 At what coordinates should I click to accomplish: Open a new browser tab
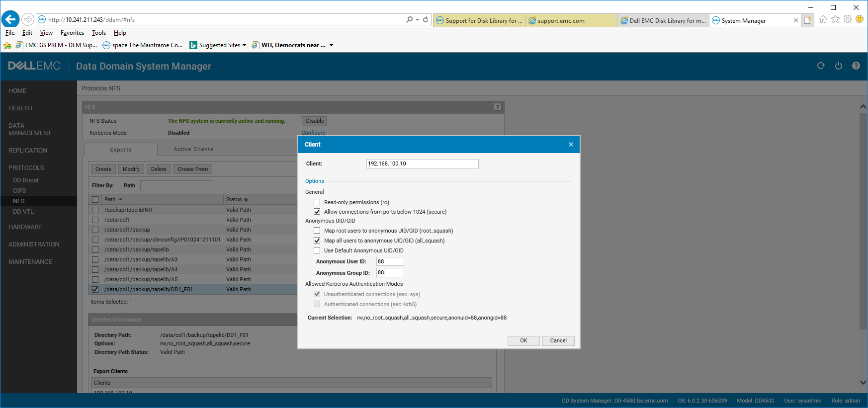[x=808, y=20]
